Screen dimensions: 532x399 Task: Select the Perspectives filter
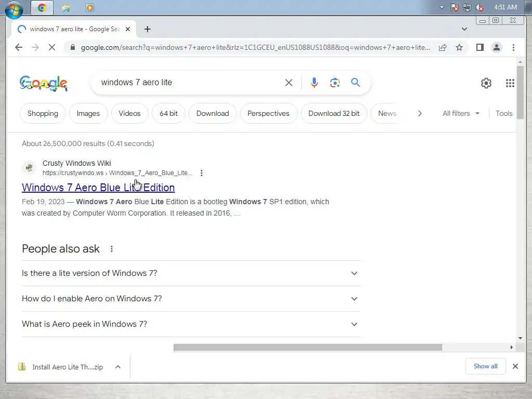pos(269,113)
